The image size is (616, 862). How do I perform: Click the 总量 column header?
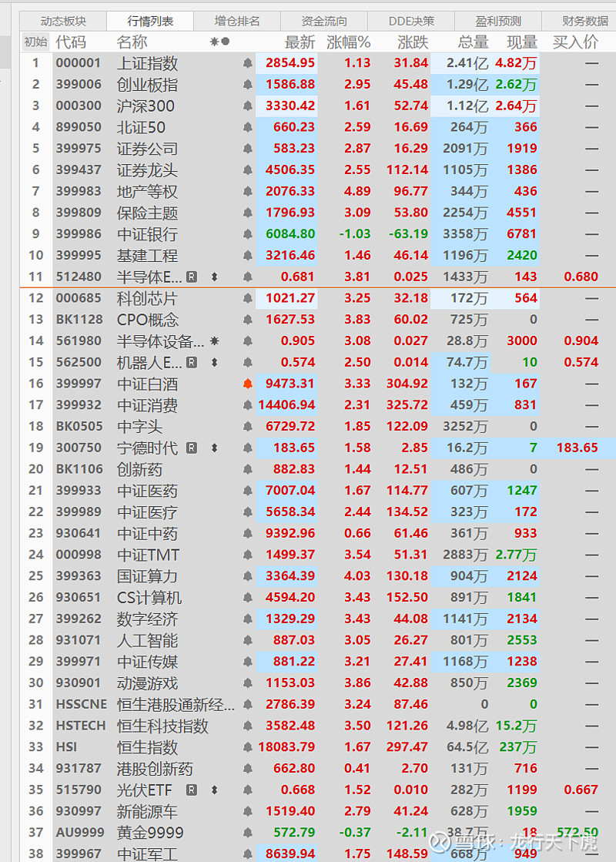[x=472, y=42]
